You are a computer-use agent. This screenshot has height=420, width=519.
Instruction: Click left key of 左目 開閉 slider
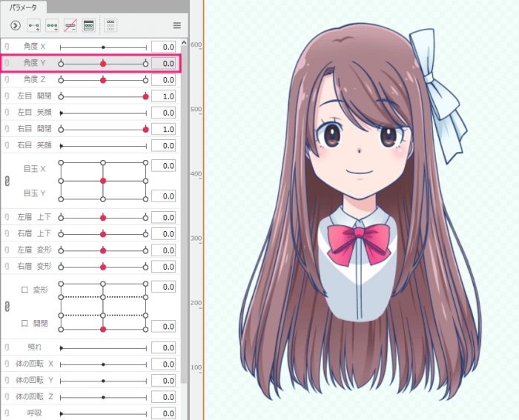click(61, 96)
